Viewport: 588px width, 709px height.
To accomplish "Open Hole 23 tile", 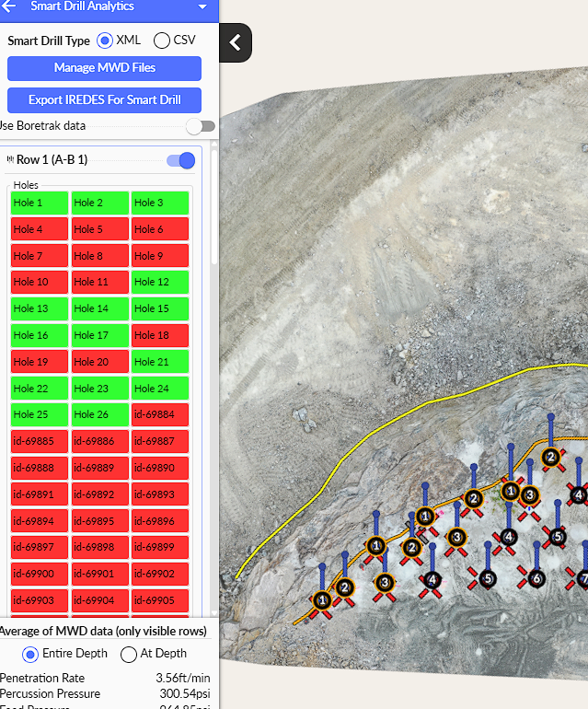I will [x=100, y=389].
